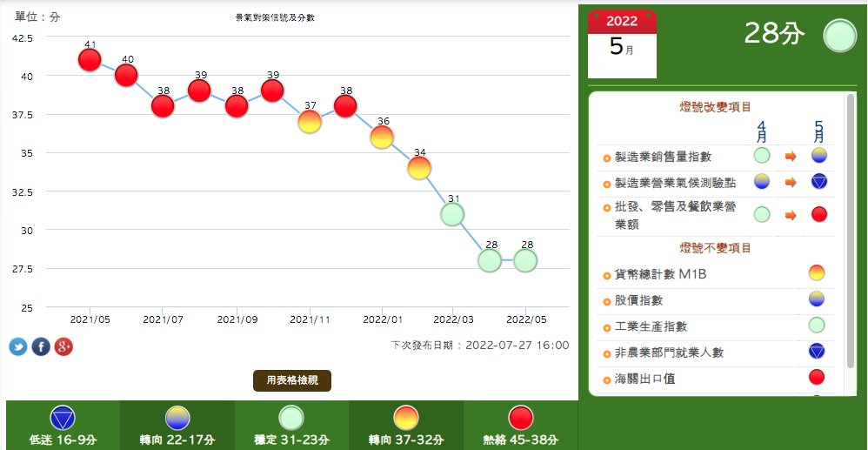Click 批發、零售及餐飲業營業額 May red light
Viewport: 868px width, 450px height.
(819, 214)
